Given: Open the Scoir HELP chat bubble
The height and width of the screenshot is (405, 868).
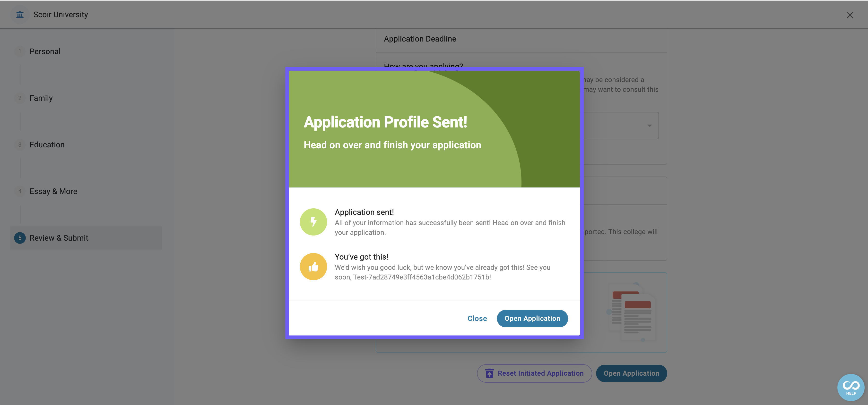Looking at the screenshot, I should (851, 388).
